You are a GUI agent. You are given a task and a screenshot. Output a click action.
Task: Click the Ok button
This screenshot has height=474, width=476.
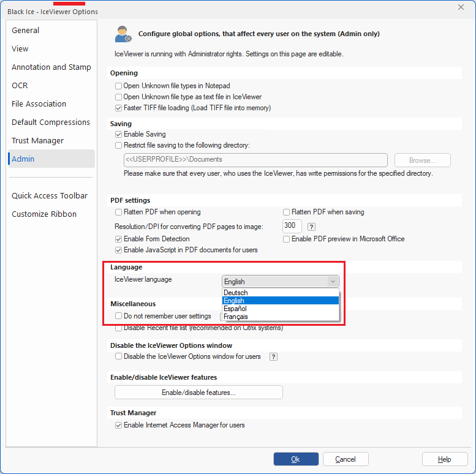tap(296, 459)
